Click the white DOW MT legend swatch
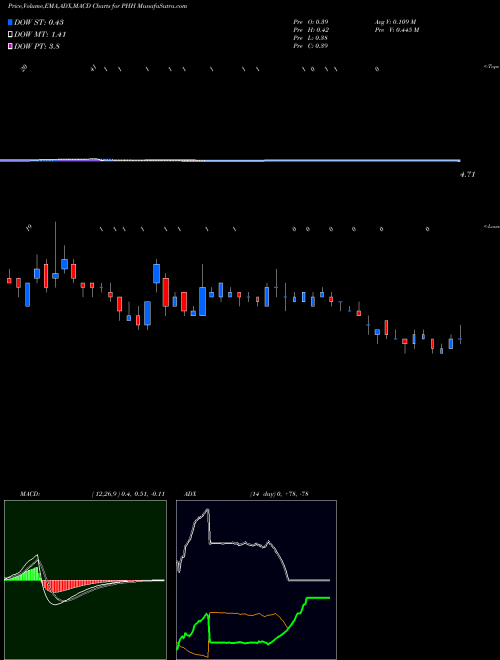The height and width of the screenshot is (660, 500). (10, 35)
